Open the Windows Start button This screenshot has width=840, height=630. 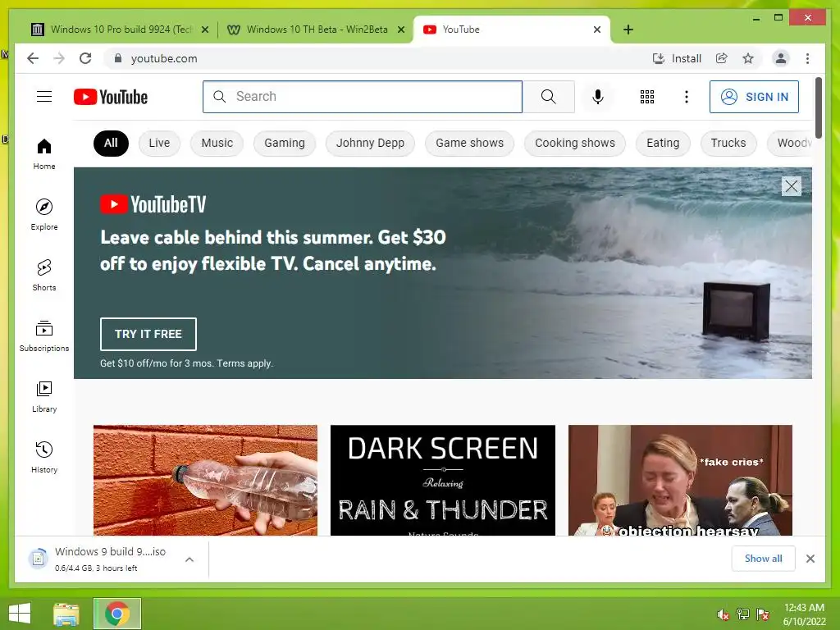[x=20, y=614]
